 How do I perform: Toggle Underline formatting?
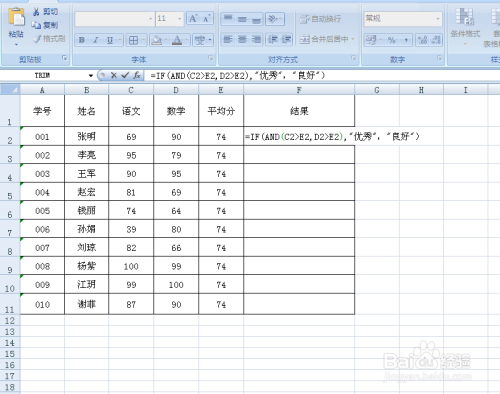pyautogui.click(x=110, y=40)
